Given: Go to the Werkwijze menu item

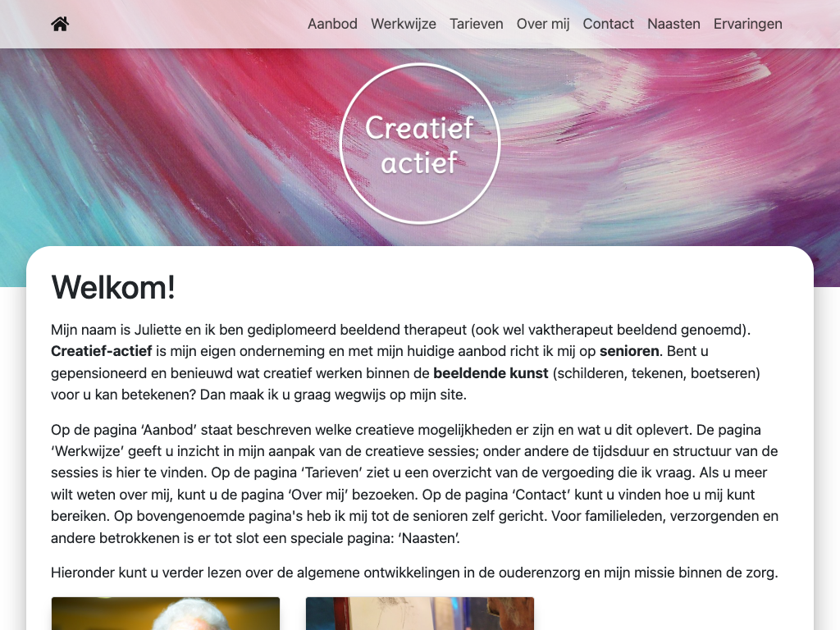Looking at the screenshot, I should [x=404, y=24].
